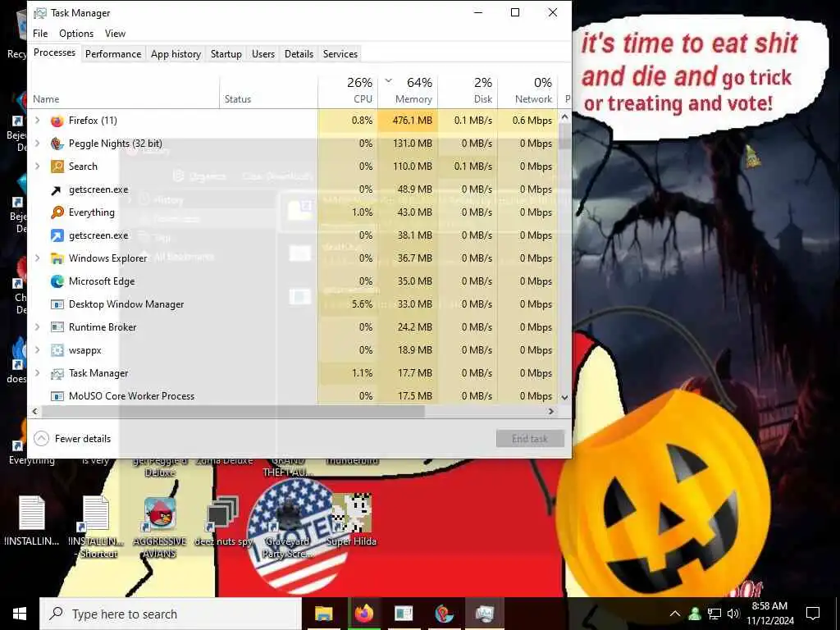Switch to Peggle Nights taskbar icon
This screenshot has height=630, width=840.
444,614
